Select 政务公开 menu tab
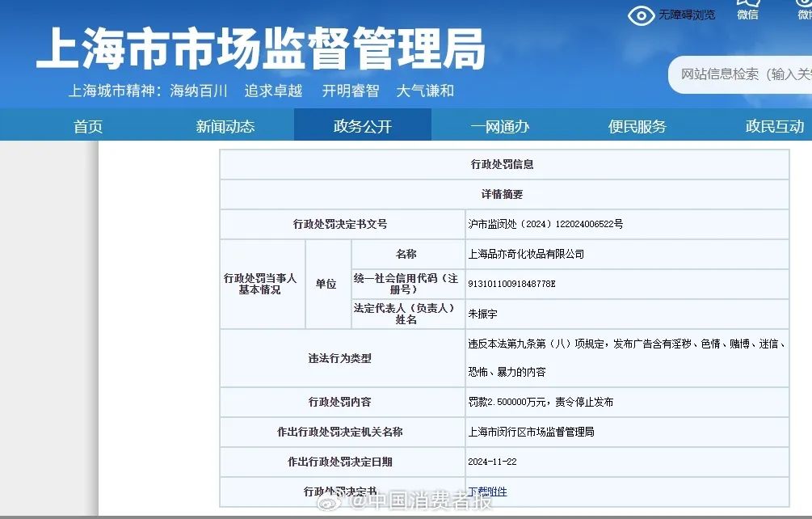This screenshot has height=519, width=812. tap(363, 124)
